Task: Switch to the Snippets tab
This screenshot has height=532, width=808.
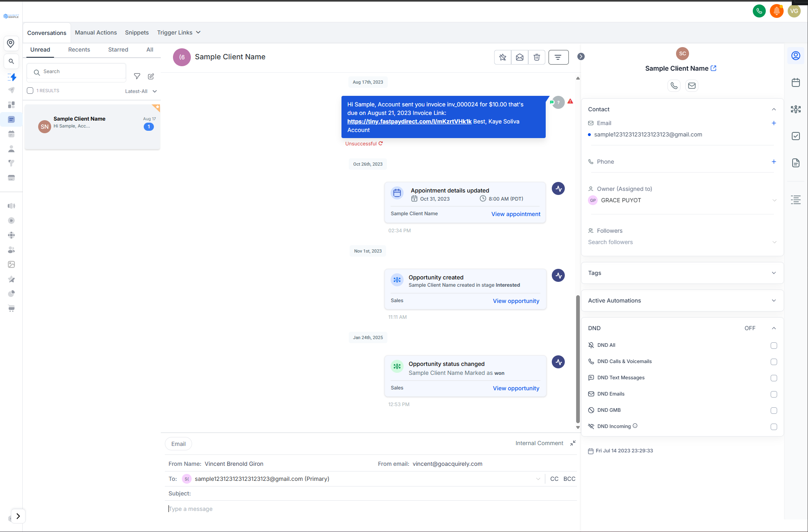Action: point(137,32)
